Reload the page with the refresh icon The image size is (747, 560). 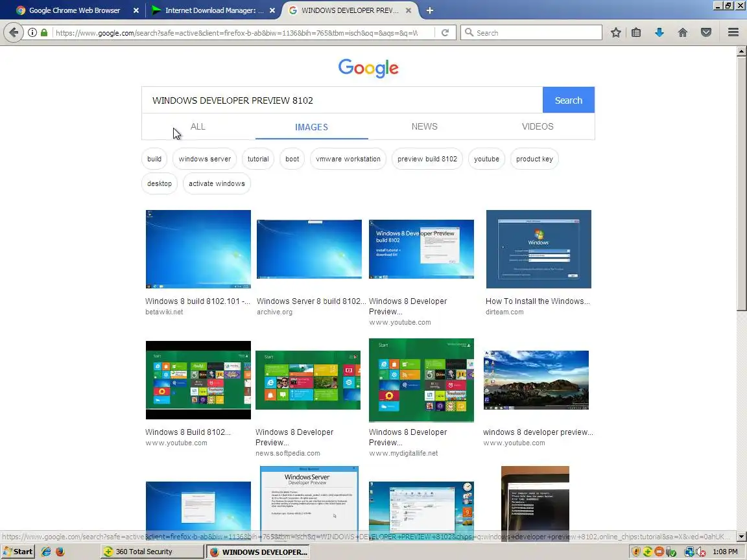tap(445, 32)
